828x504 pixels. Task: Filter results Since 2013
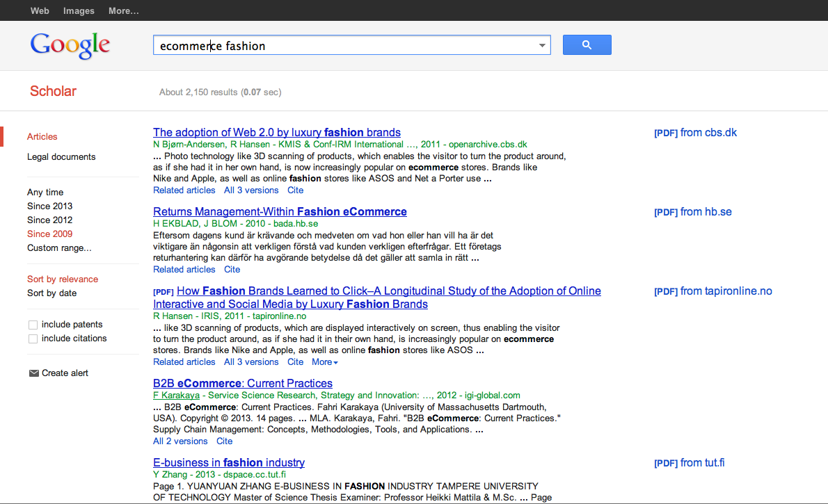click(x=49, y=206)
